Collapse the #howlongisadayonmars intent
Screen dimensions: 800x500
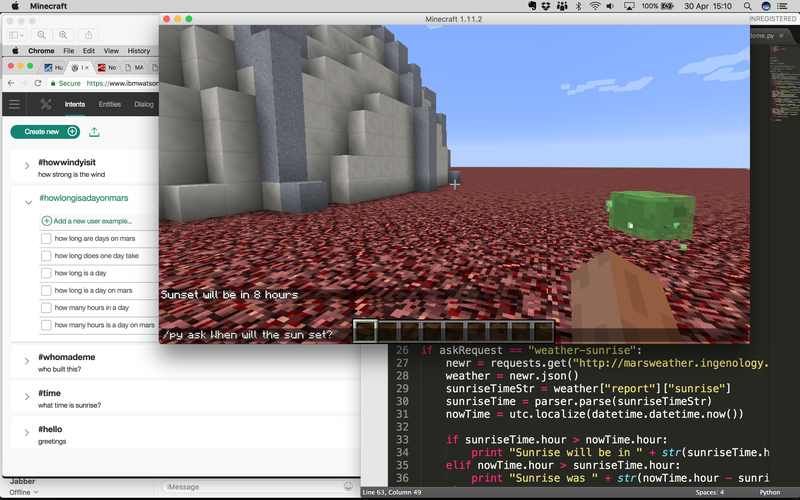pyautogui.click(x=27, y=201)
